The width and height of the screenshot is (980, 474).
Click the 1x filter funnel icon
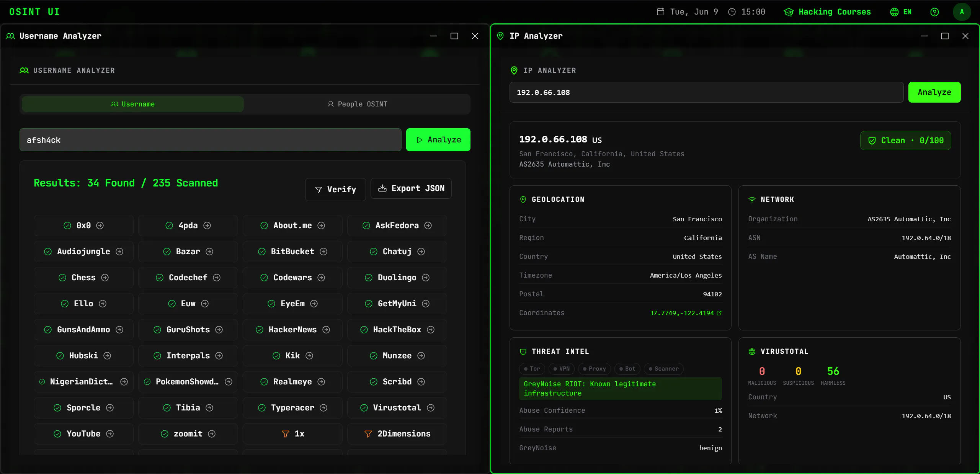point(285,434)
